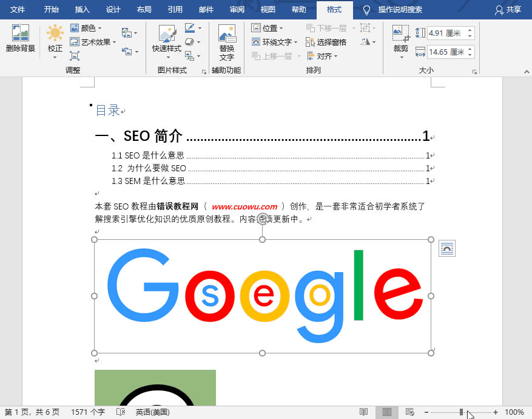This screenshot has width=532, height=419.
Task: Select the Crop (裁剪) tool
Action: 401,38
